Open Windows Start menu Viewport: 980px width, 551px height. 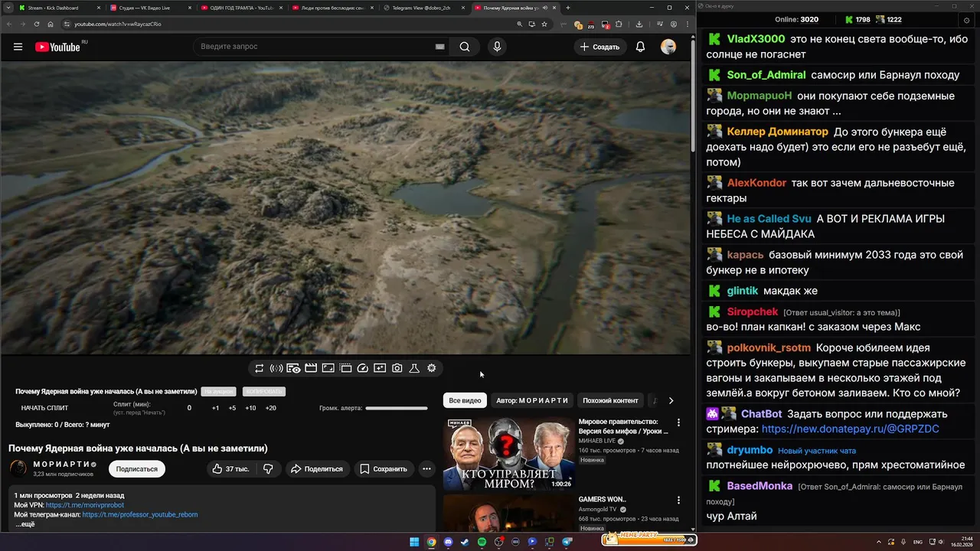pos(414,542)
